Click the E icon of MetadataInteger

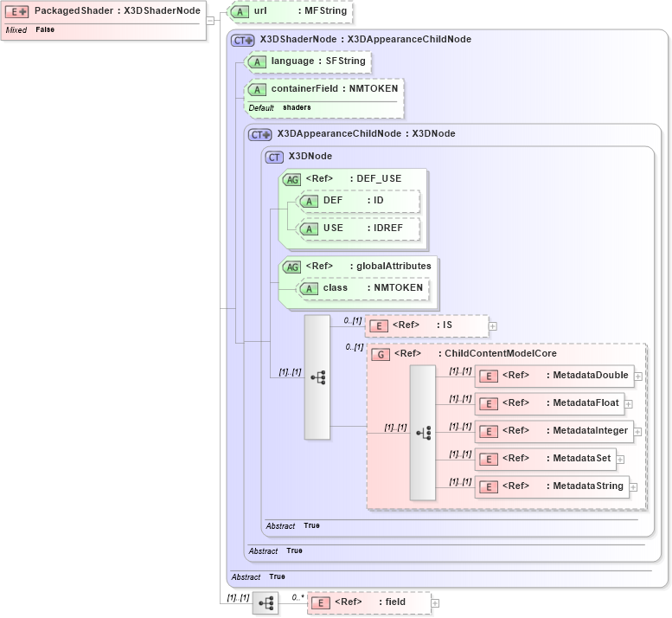(x=489, y=432)
